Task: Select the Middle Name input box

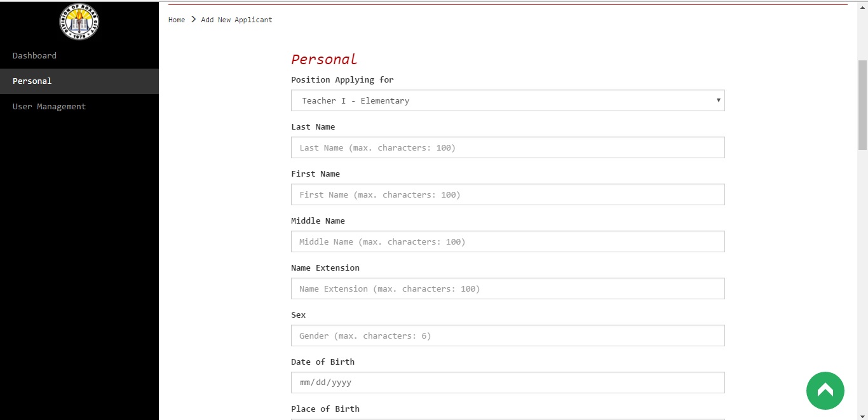Action: tap(507, 241)
